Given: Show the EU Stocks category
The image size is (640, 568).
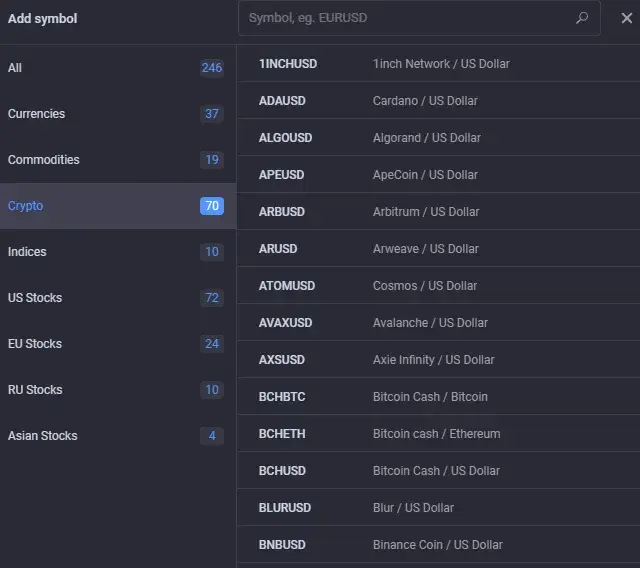Looking at the screenshot, I should tap(118, 344).
